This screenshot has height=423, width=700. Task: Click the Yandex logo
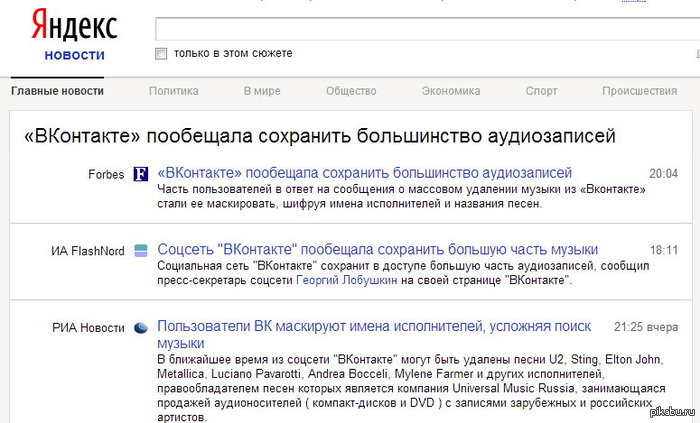pyautogui.click(x=74, y=24)
